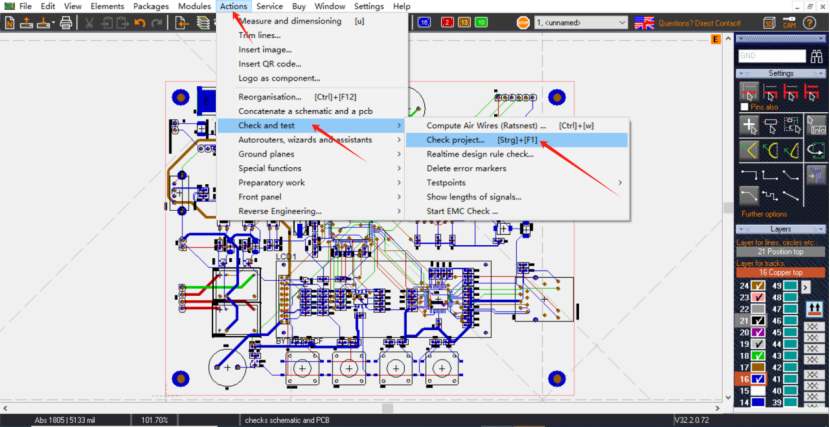Click the Save project download-arrow icon

[x=45, y=23]
